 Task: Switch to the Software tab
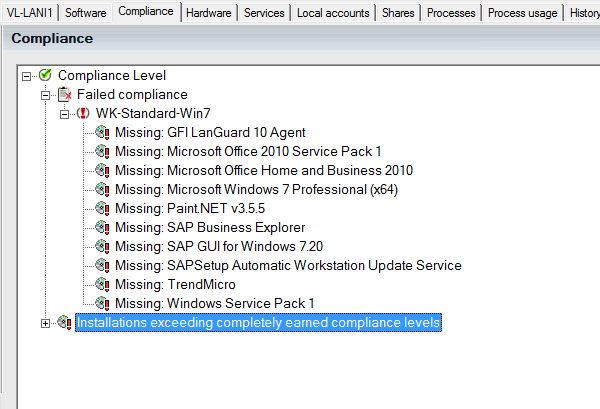tap(86, 12)
